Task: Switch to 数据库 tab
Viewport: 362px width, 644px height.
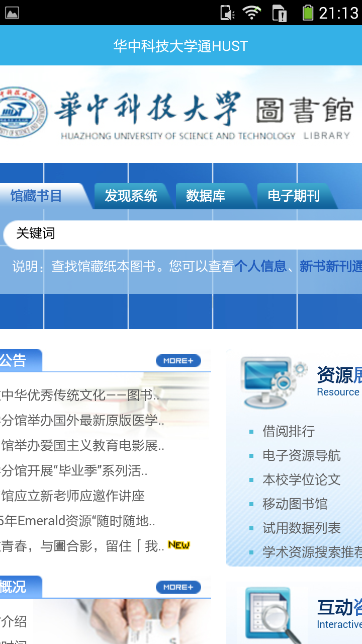Action: coord(206,196)
